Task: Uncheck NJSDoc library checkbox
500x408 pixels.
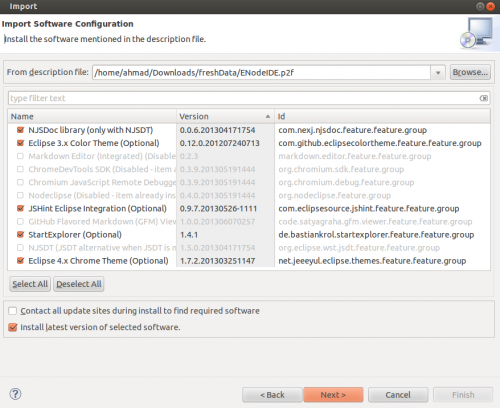Action: pyautogui.click(x=20, y=130)
